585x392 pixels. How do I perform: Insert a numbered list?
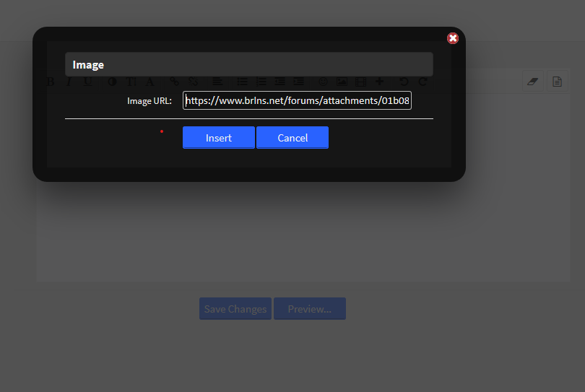pyautogui.click(x=261, y=82)
